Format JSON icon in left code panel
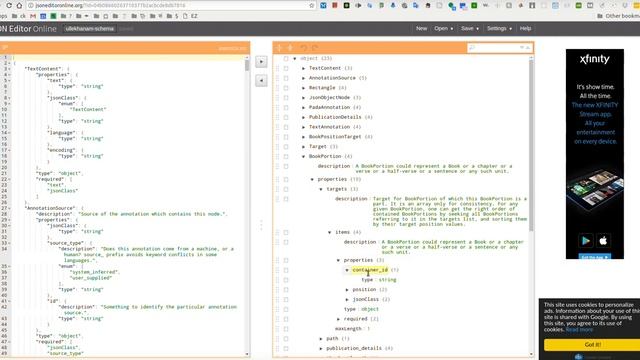 [5, 48]
